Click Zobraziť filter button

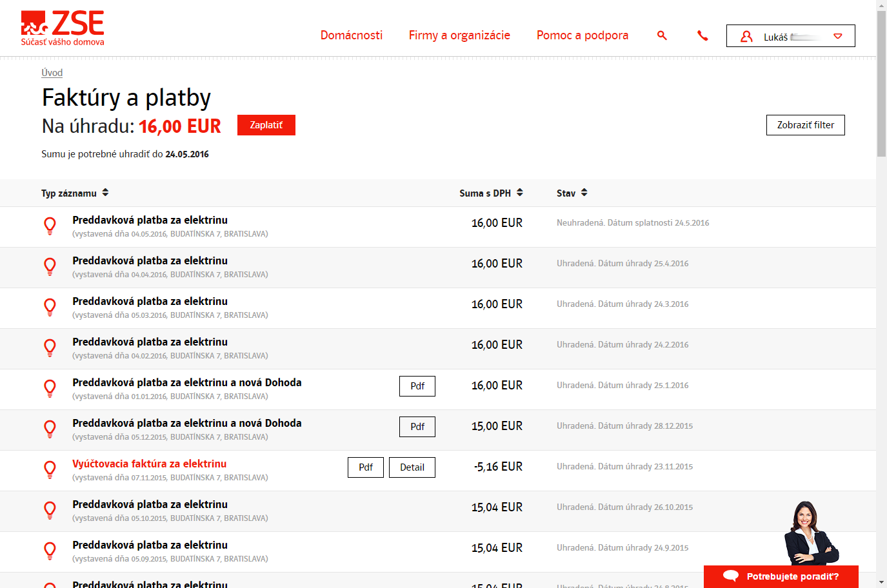[x=806, y=125]
